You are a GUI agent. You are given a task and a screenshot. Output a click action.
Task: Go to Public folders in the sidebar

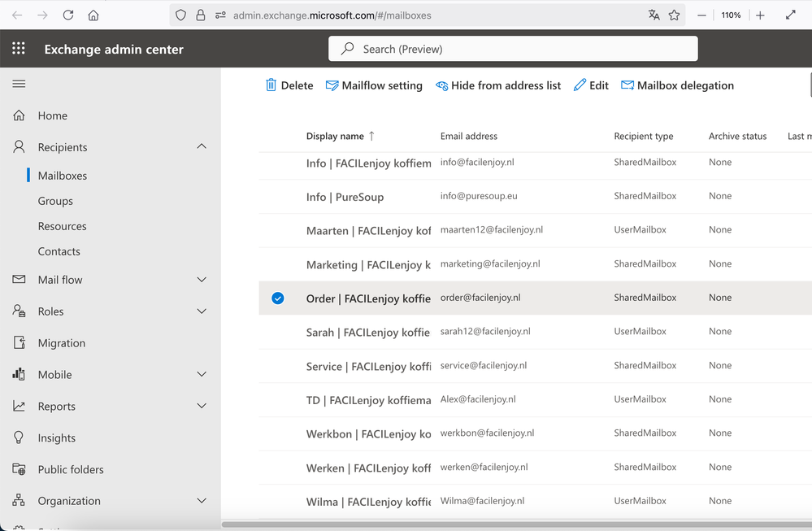point(71,469)
